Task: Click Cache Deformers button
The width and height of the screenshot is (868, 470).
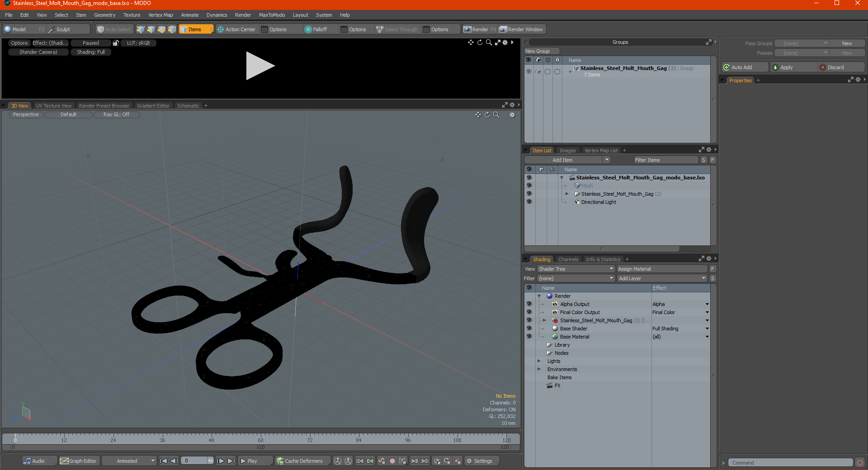Action: click(x=302, y=461)
